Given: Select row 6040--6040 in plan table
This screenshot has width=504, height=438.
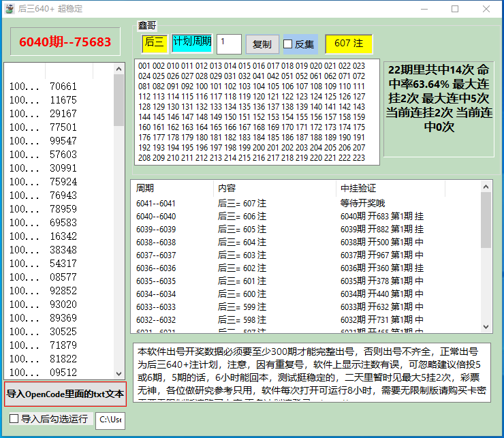Looking at the screenshot, I should pos(305,216).
